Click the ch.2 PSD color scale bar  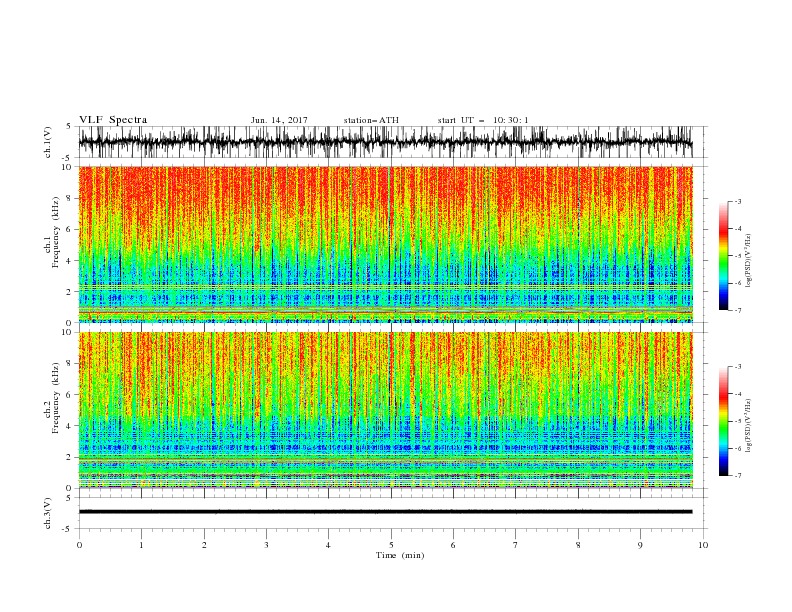(x=723, y=421)
